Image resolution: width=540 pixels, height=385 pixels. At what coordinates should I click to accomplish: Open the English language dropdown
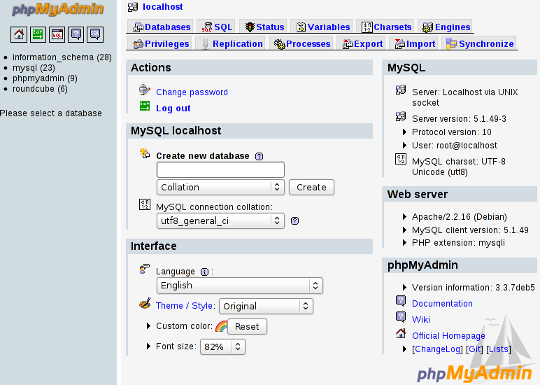(x=240, y=285)
